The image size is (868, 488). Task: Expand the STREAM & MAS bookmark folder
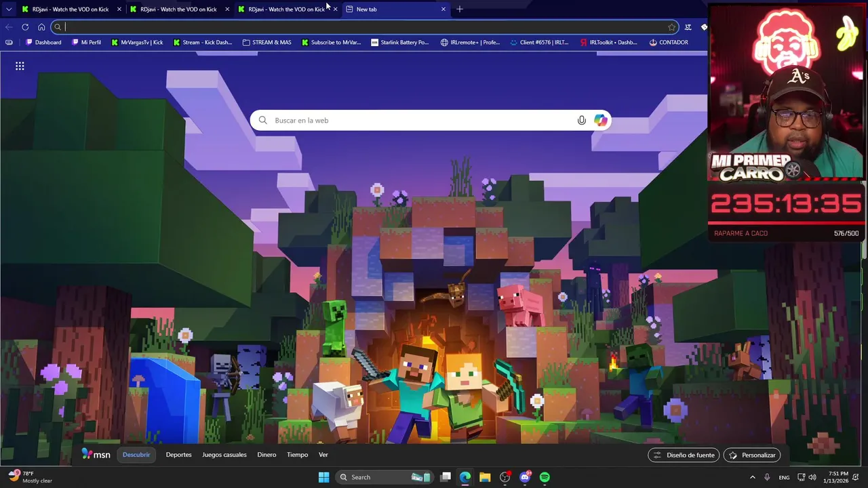pyautogui.click(x=267, y=42)
